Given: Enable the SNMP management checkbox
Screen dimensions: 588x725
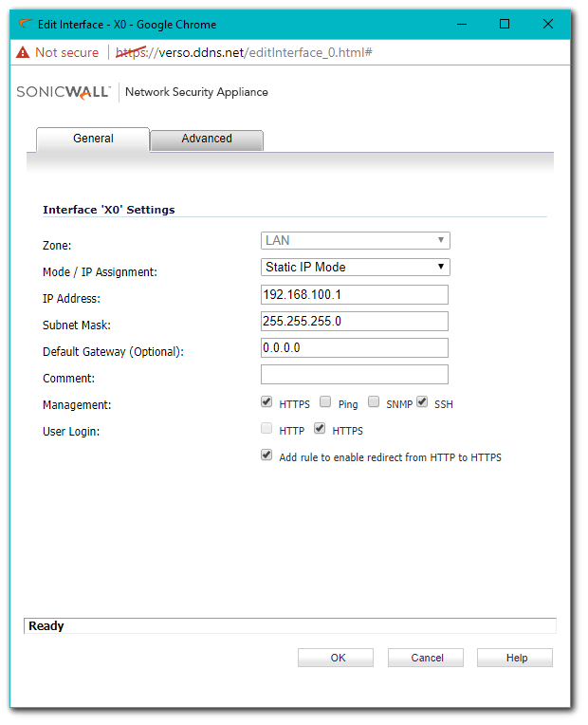Looking at the screenshot, I should point(374,402).
